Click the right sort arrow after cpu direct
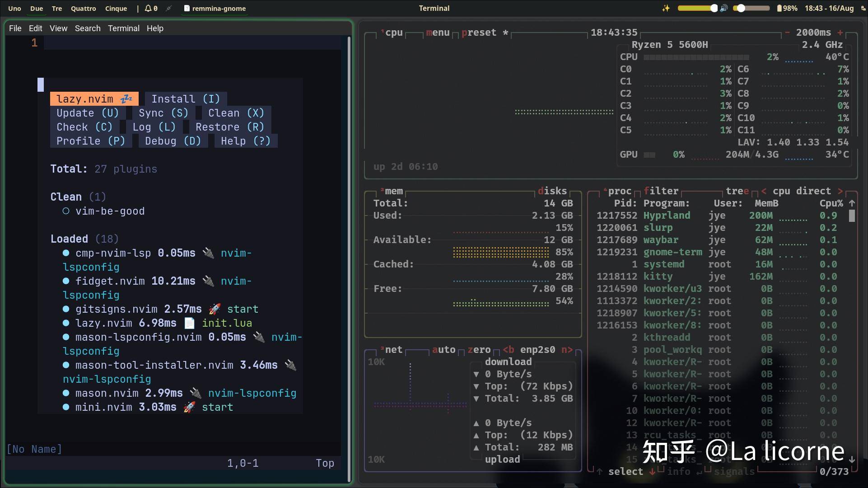The image size is (868, 488). [x=840, y=191]
